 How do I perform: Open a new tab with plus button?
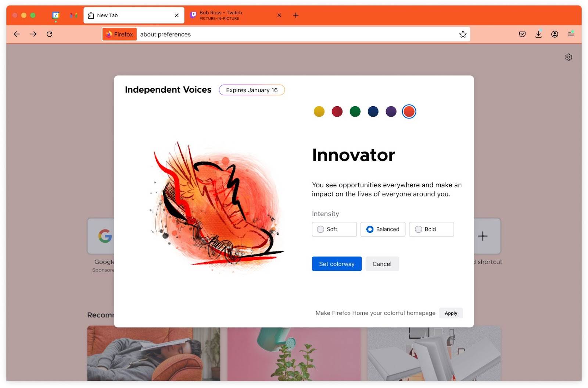pos(295,15)
